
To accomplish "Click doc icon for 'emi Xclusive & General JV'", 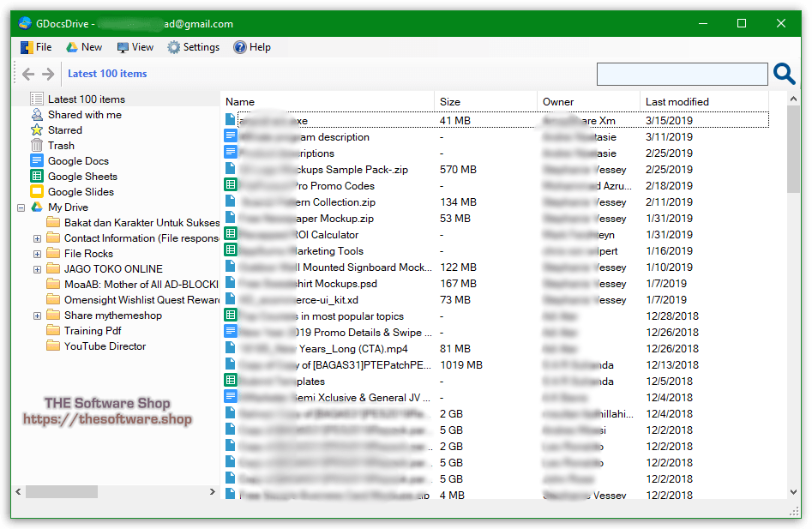I will point(231,396).
